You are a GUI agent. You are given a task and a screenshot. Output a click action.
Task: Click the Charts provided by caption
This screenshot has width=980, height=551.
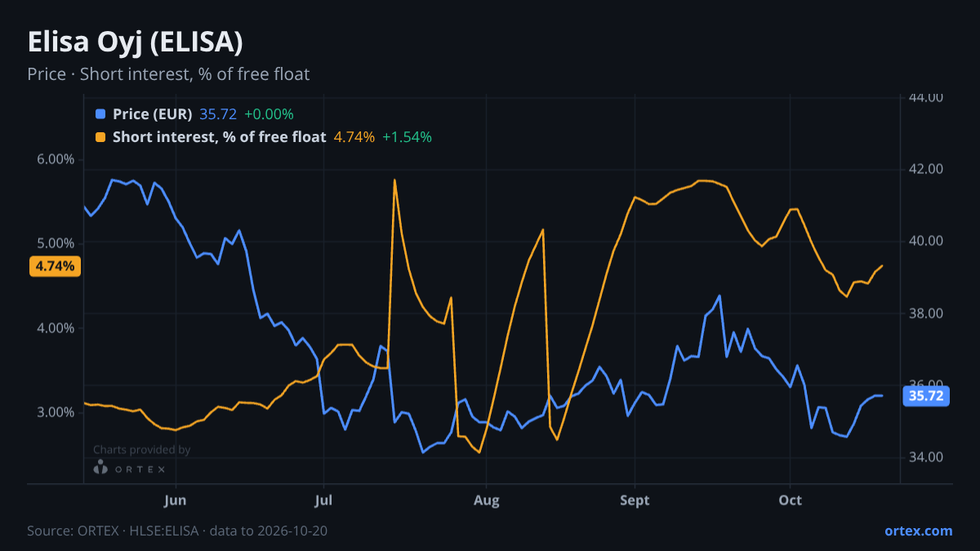pyautogui.click(x=142, y=450)
